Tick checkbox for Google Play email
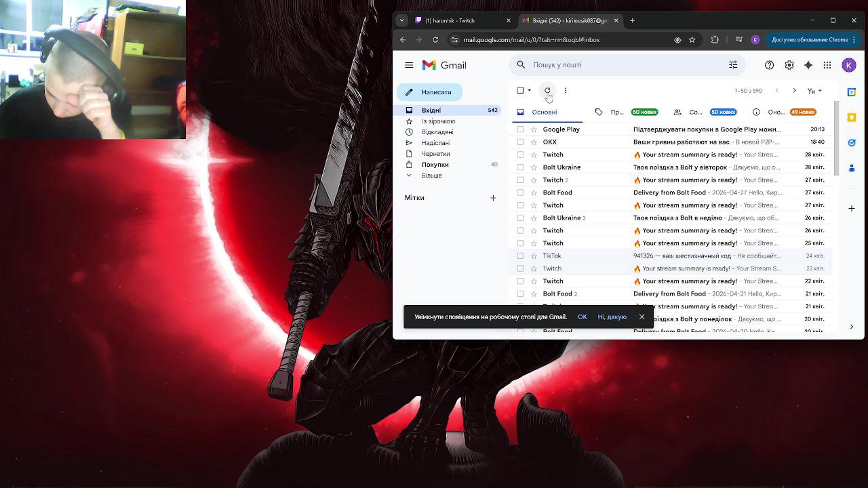 520,129
